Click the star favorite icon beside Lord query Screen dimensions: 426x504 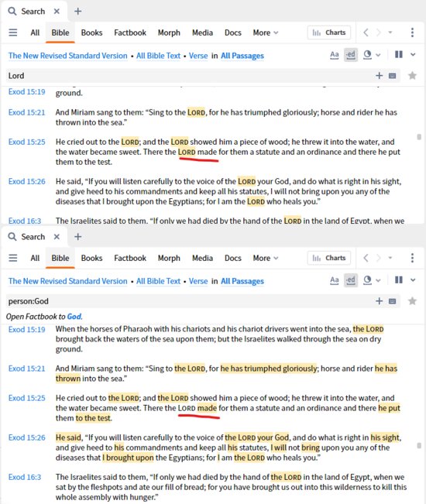click(x=412, y=76)
